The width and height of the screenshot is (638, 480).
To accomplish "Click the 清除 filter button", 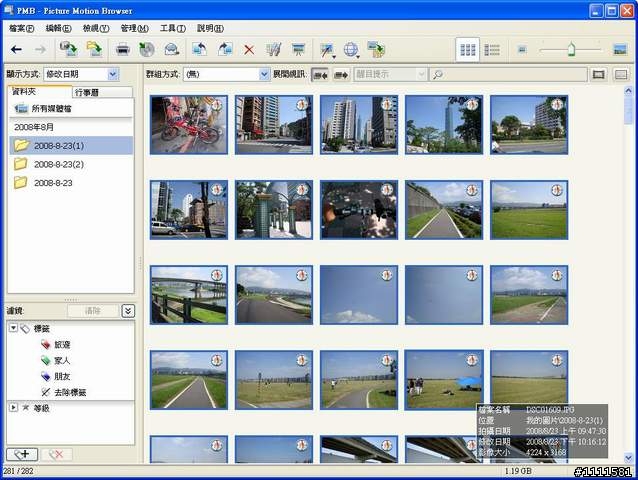I will [x=93, y=311].
